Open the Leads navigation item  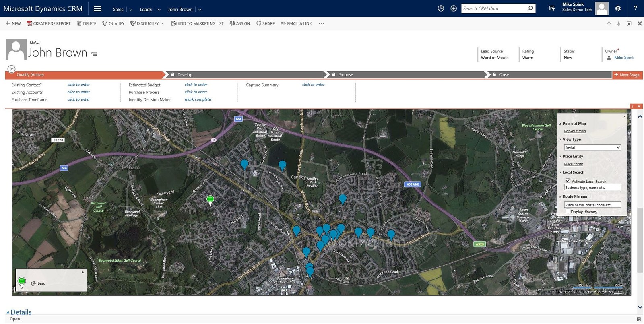tap(146, 9)
